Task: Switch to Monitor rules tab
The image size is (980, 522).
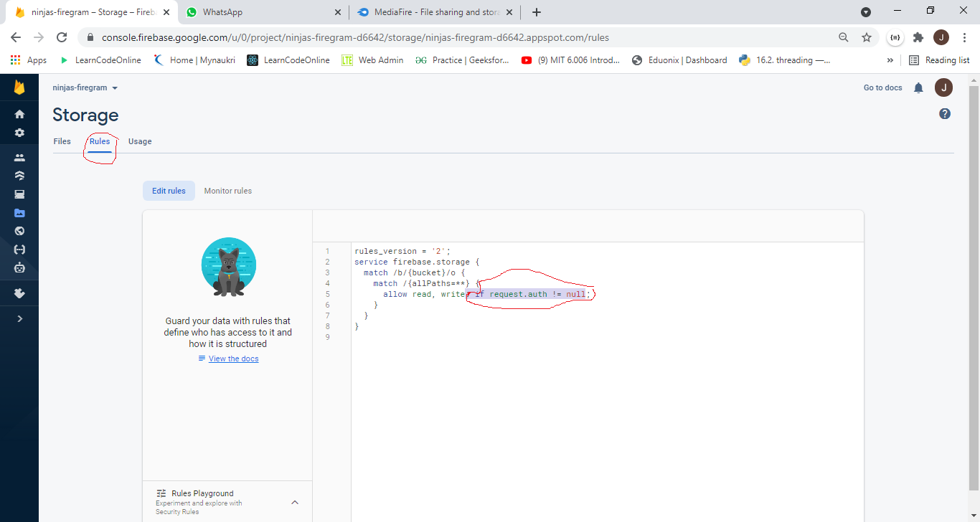Action: (x=228, y=191)
